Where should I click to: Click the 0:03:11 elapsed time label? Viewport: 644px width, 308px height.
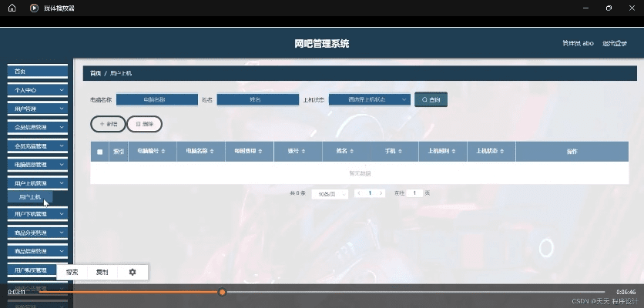pos(16,292)
